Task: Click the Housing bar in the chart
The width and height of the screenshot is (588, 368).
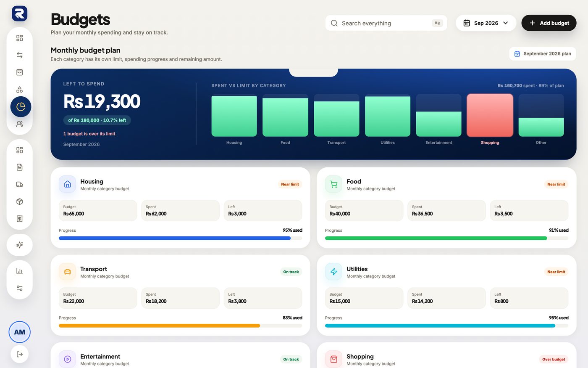Action: [234, 116]
